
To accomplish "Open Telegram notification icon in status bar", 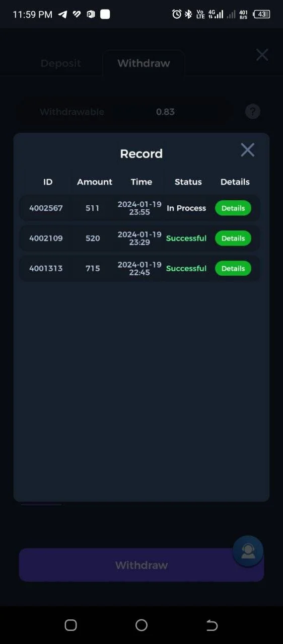I will click(62, 14).
